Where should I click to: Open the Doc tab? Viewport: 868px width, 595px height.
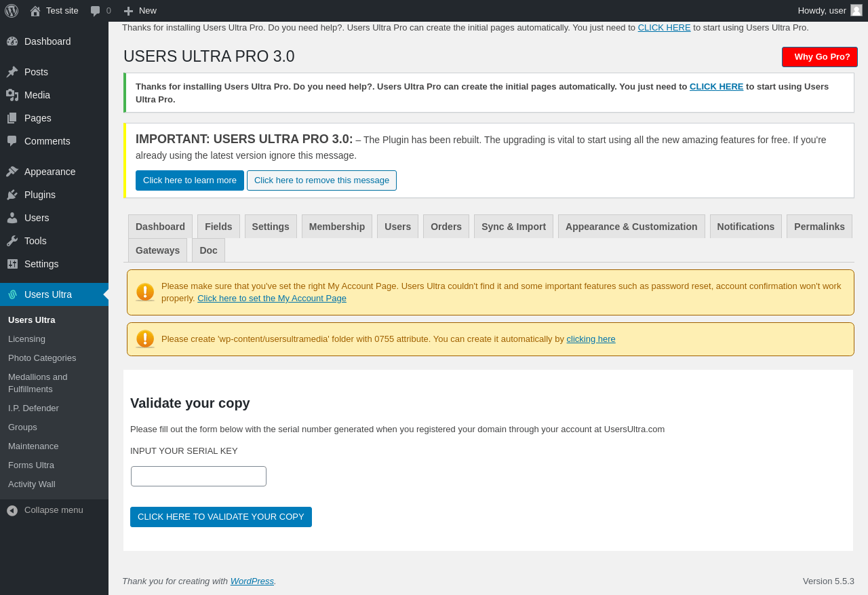tap(208, 250)
